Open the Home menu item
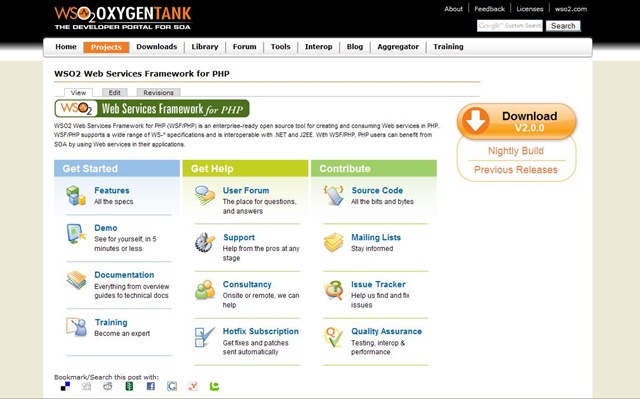The width and height of the screenshot is (640, 399). click(66, 47)
